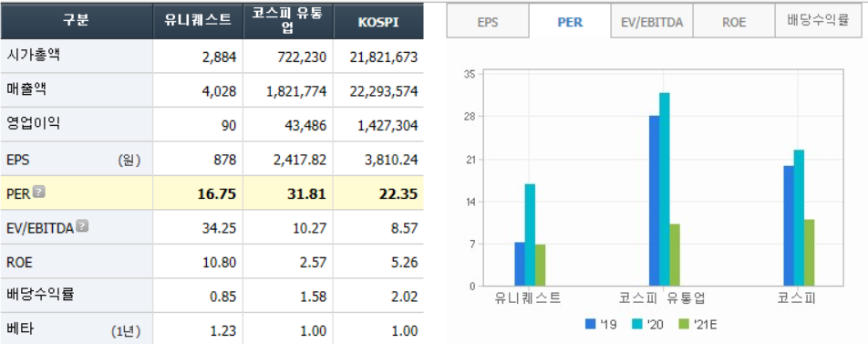
Task: Click the 유니퀘스트 chart axis label
Action: point(528,298)
